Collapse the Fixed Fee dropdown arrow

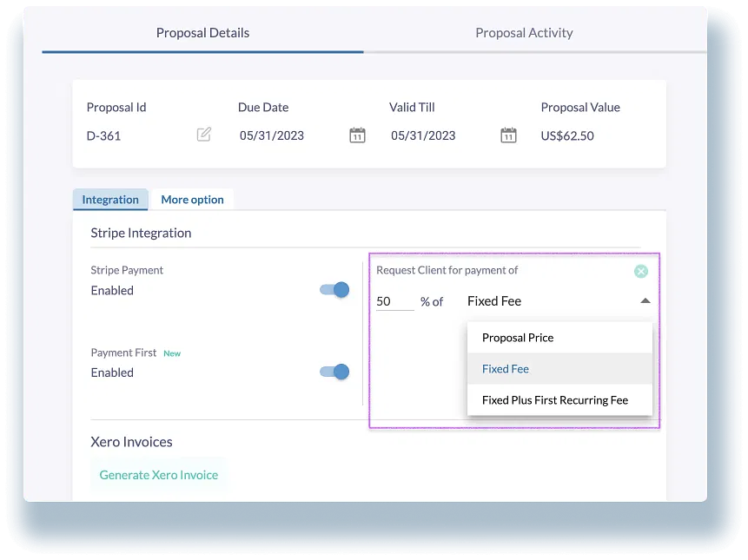pyautogui.click(x=645, y=300)
